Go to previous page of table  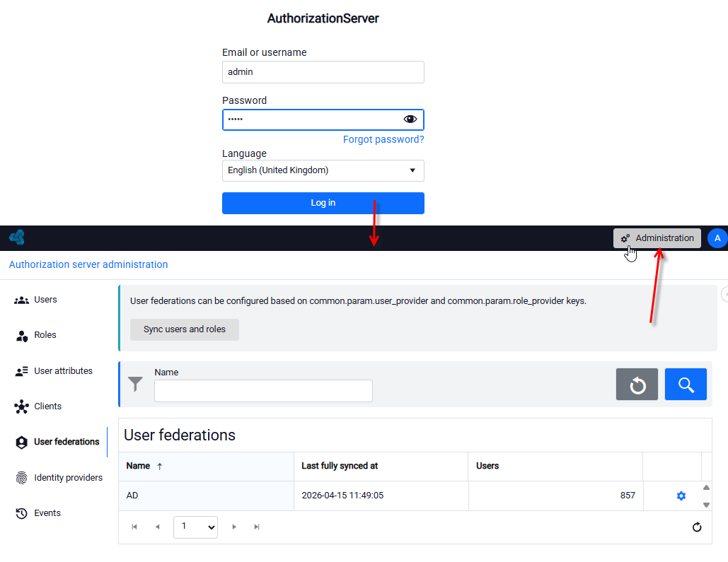[157, 527]
